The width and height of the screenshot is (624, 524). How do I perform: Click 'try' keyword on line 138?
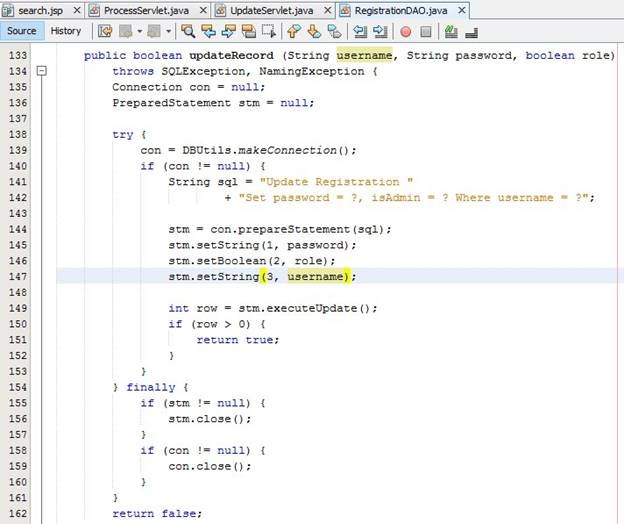point(123,134)
